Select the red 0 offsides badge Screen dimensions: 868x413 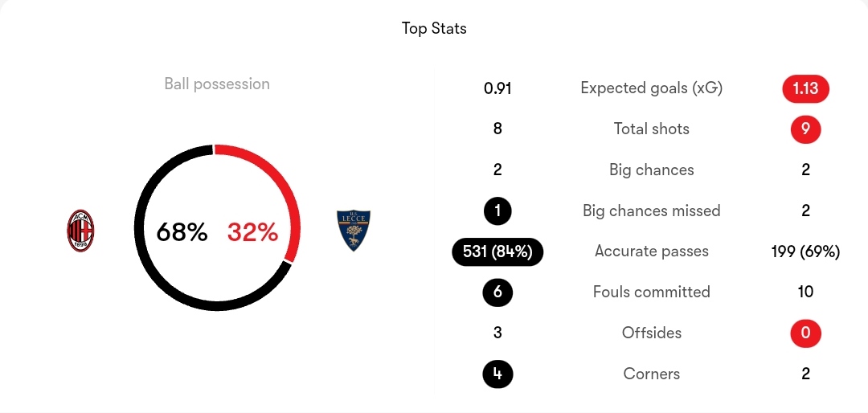(805, 333)
